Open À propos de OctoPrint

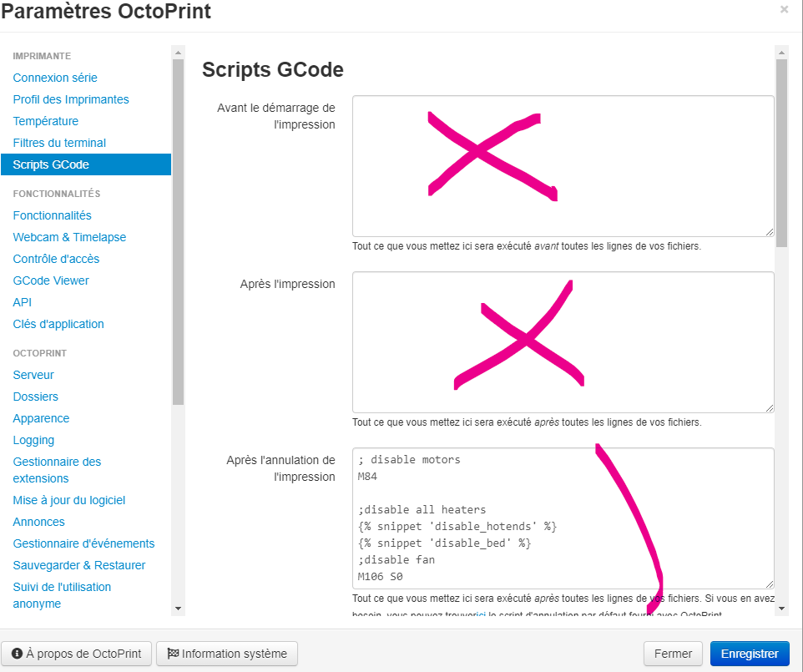coord(76,654)
